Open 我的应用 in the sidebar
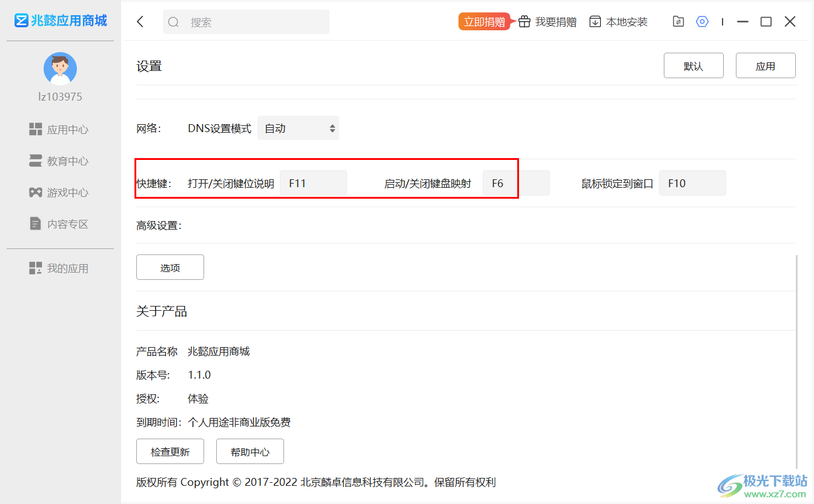 tap(59, 268)
